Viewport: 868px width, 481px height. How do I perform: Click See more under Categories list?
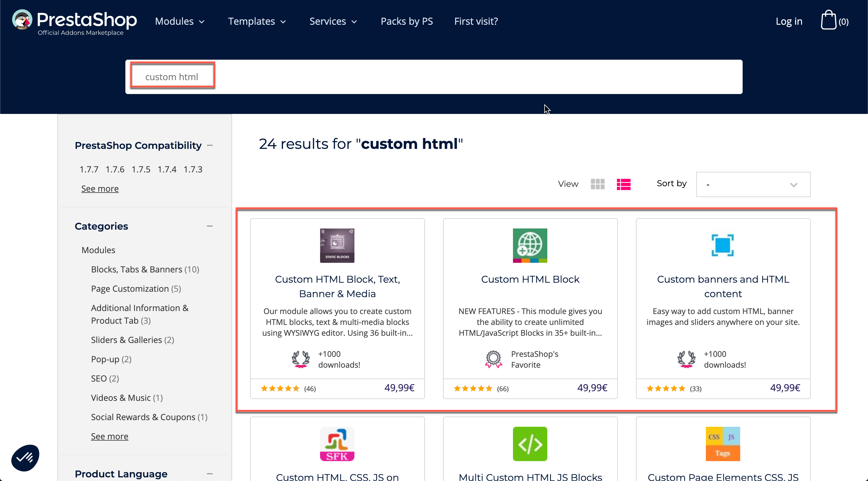(109, 436)
